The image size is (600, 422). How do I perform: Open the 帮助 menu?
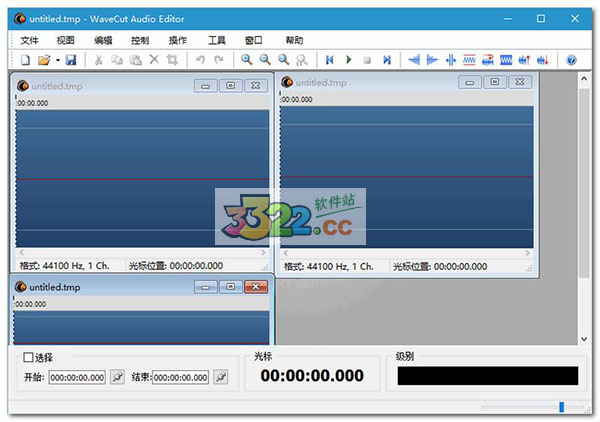pos(294,40)
